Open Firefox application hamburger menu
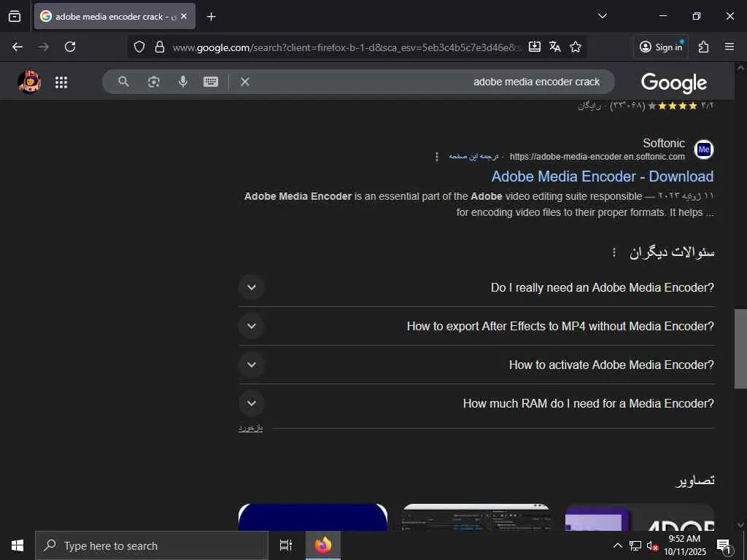Screen dimensions: 747x560 pyautogui.click(x=729, y=47)
